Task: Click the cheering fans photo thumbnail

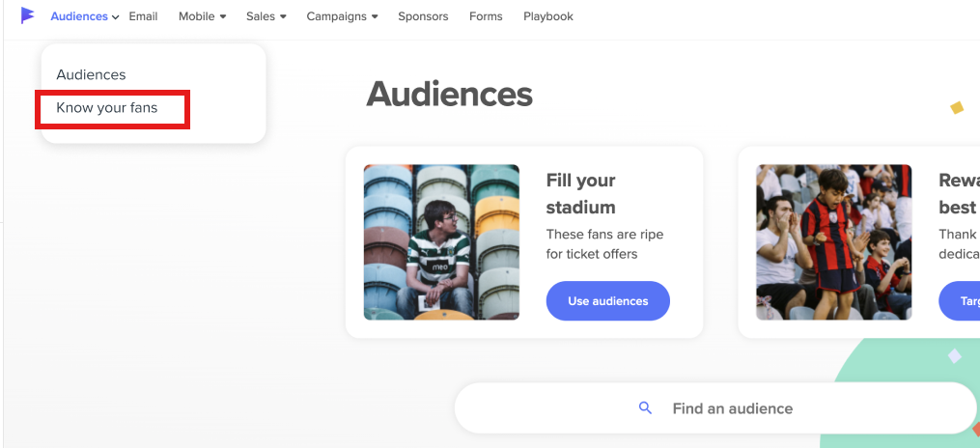Action: point(833,241)
